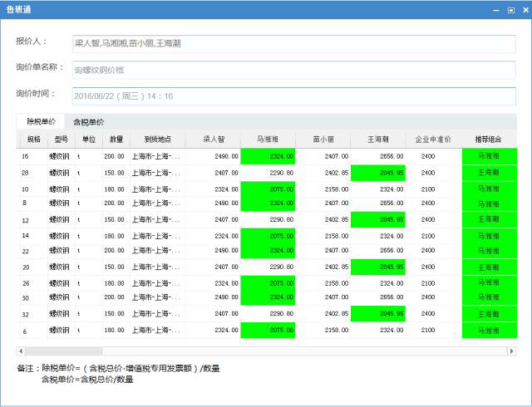Viewport: 532px width, 407px height.
Task: Click the 马湘湘 column header
Action: pyautogui.click(x=267, y=139)
